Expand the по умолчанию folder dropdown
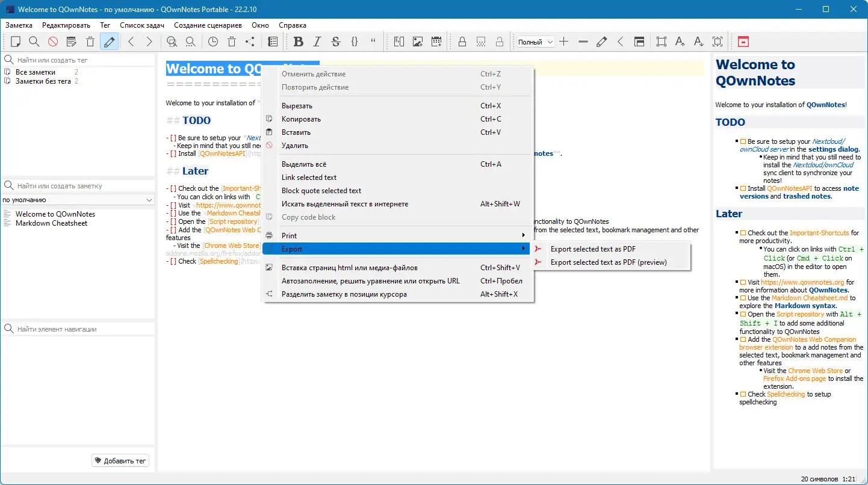 pyautogui.click(x=78, y=200)
